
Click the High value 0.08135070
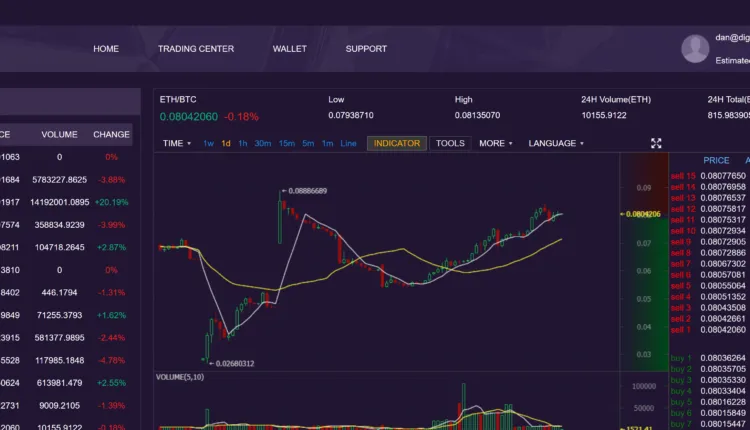tap(477, 115)
